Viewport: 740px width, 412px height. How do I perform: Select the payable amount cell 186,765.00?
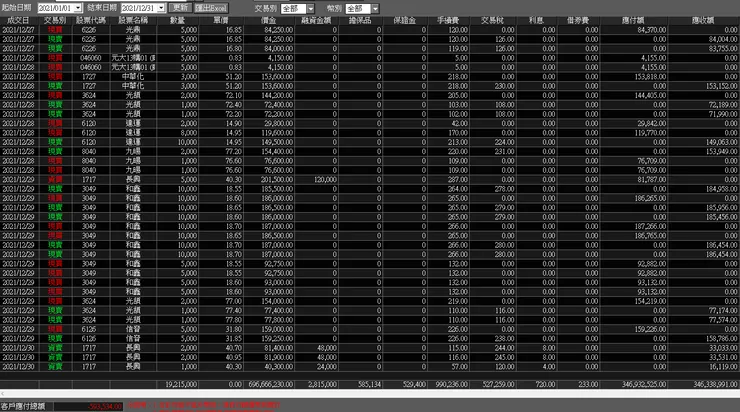pos(634,235)
